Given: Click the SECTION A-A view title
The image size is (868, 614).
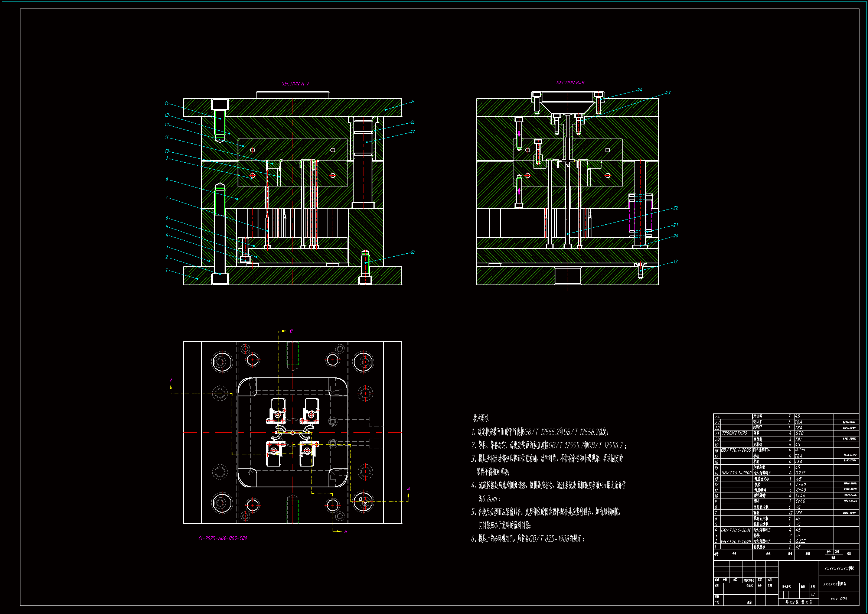Looking at the screenshot, I should point(295,84).
